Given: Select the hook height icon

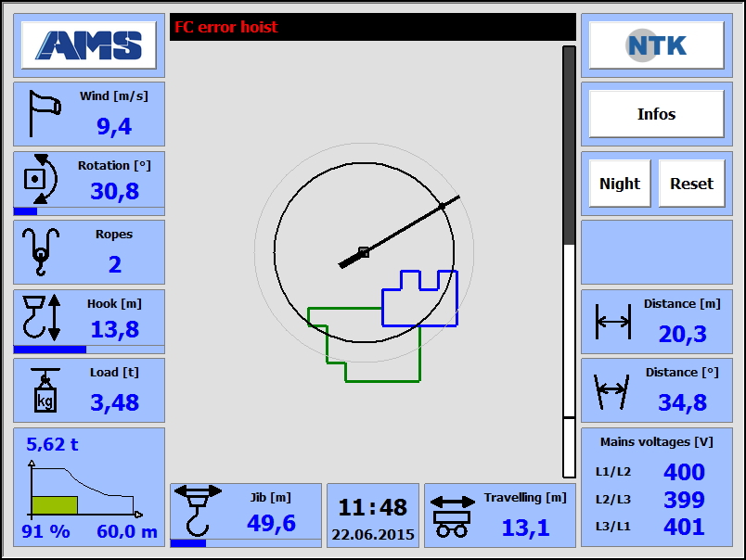Looking at the screenshot, I should pos(42,317).
